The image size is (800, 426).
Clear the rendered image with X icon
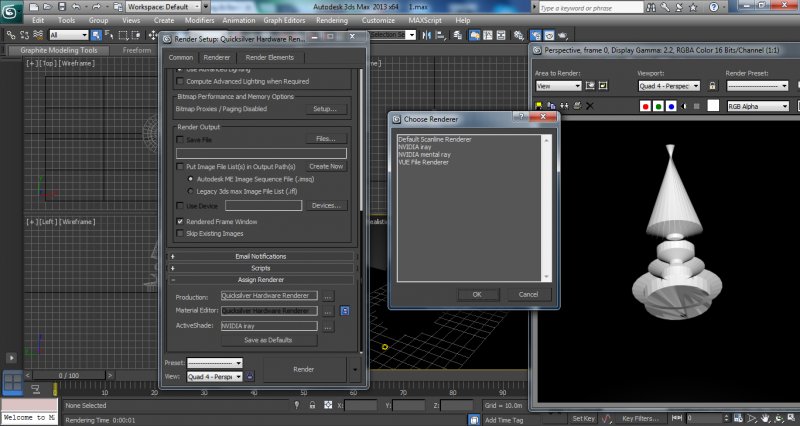click(x=590, y=106)
